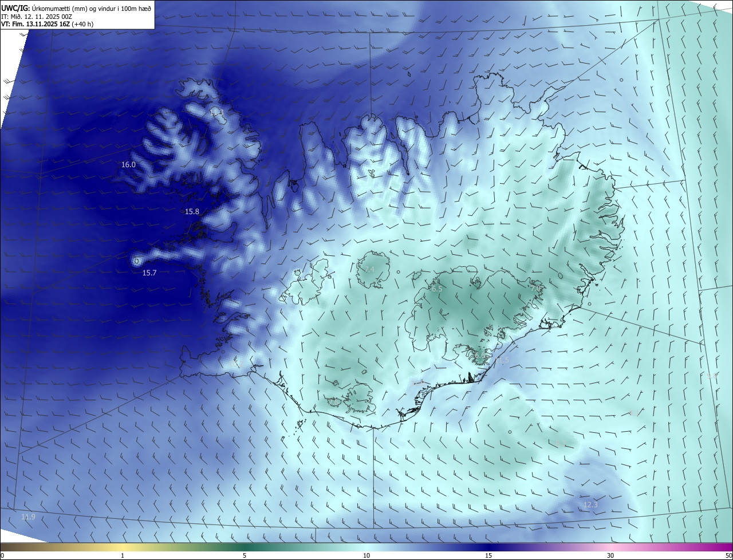Screen dimensions: 733x560
Task: Click the 'VT: Fim. 13.11.2025 16Z (+40 h)' line
Action: click(48, 24)
